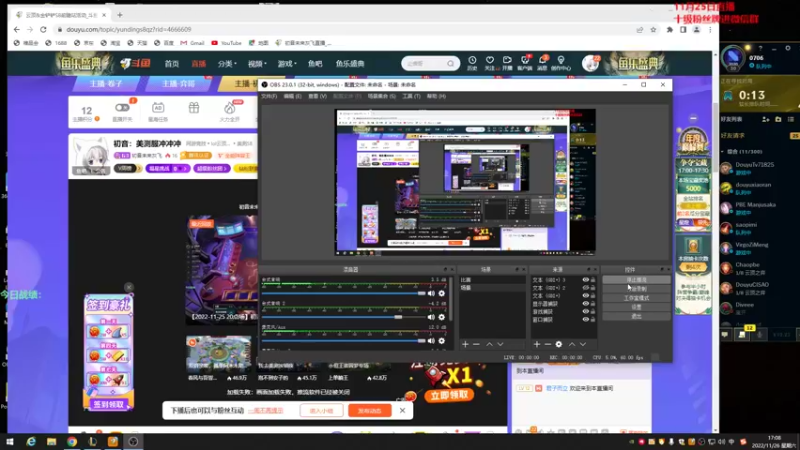Open OBS 查看(V) menu
The height and width of the screenshot is (450, 800).
click(317, 96)
